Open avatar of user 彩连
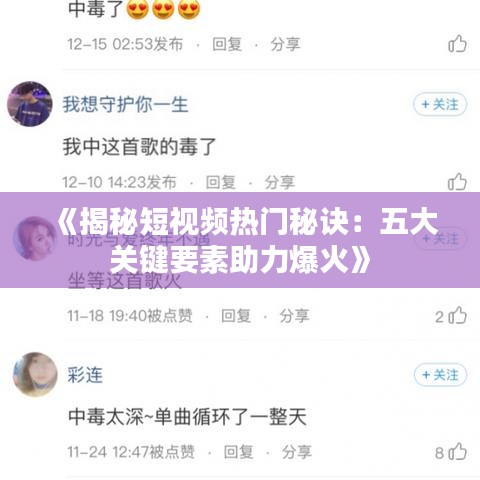 35,374
